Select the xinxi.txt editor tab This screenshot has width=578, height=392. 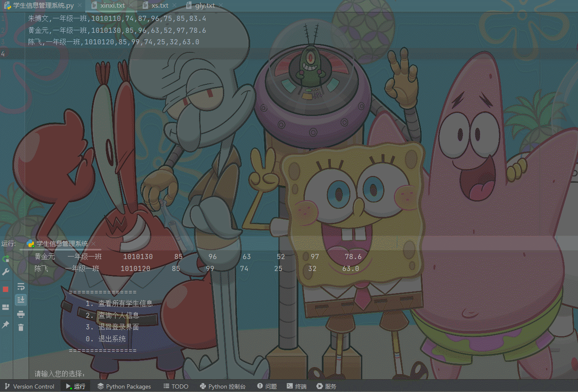113,6
